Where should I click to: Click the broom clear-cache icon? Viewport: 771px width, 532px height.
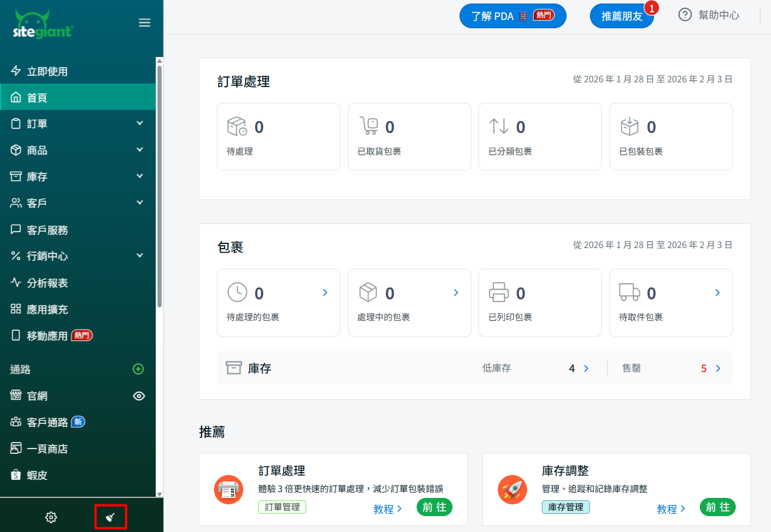[110, 517]
